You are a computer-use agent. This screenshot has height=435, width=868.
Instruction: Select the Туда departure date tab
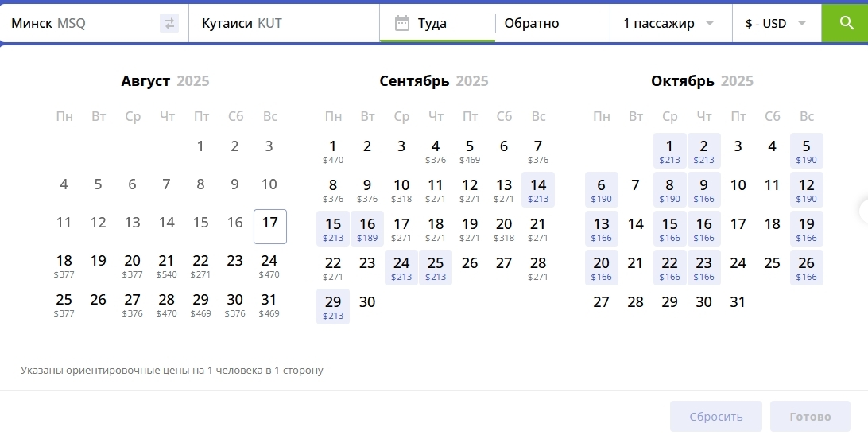[437, 24]
